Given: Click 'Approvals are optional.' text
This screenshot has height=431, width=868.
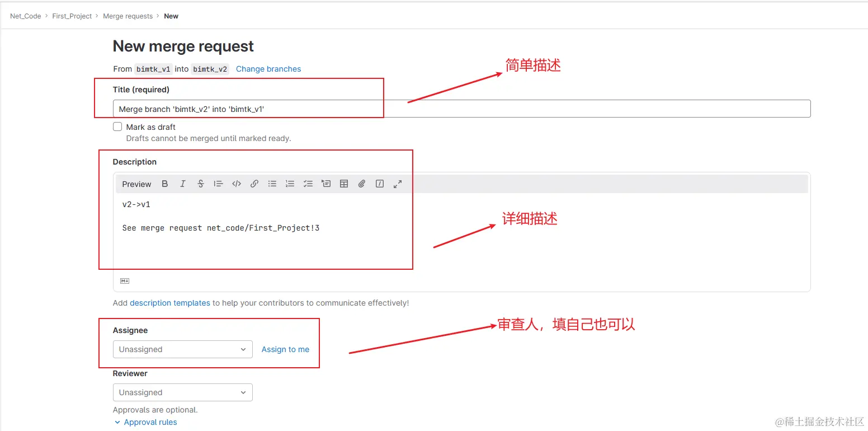Looking at the screenshot, I should click(x=155, y=410).
